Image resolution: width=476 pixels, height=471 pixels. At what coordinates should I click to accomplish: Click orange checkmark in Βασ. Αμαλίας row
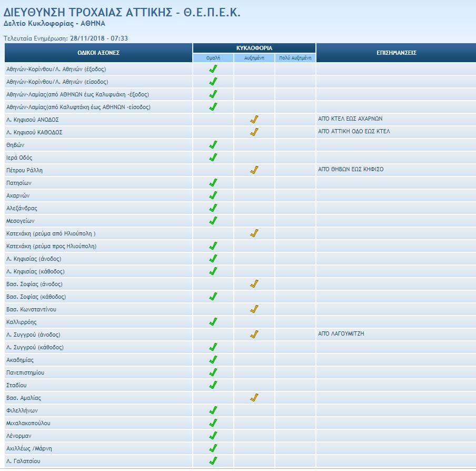[254, 398]
